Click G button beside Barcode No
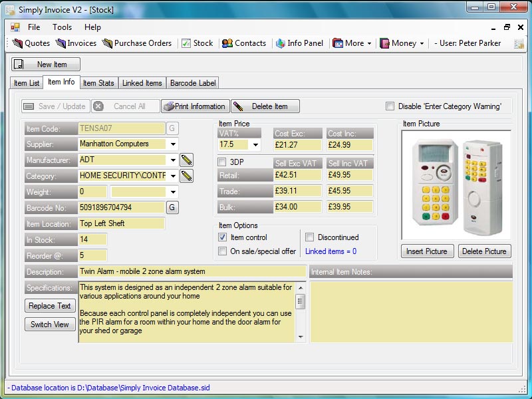 click(172, 207)
